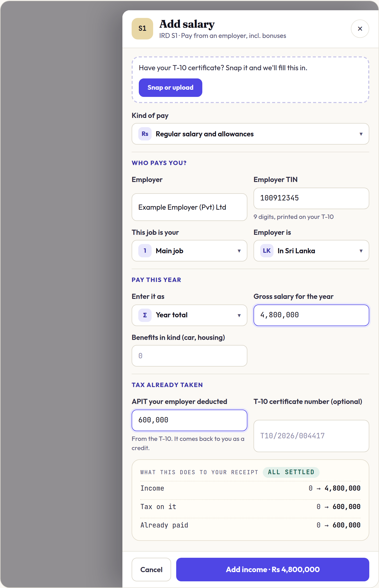Click the Add salary dialog title

coord(187,24)
